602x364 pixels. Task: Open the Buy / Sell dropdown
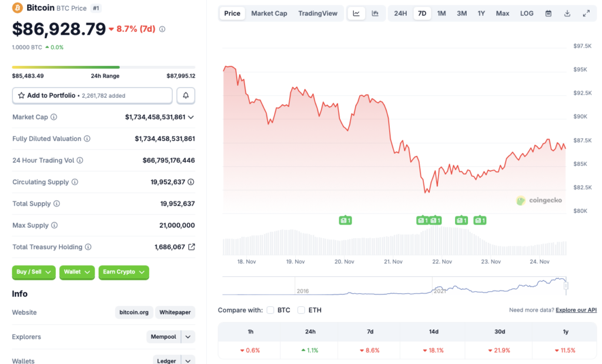(34, 272)
